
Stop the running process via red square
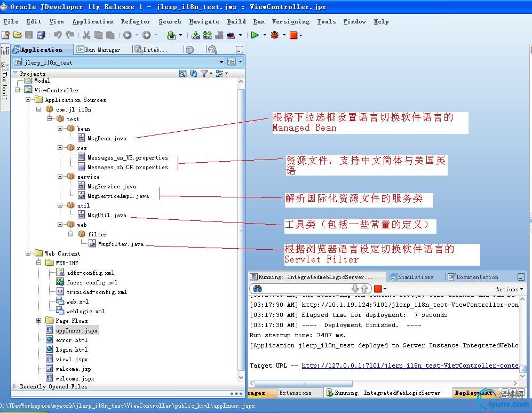click(x=293, y=35)
